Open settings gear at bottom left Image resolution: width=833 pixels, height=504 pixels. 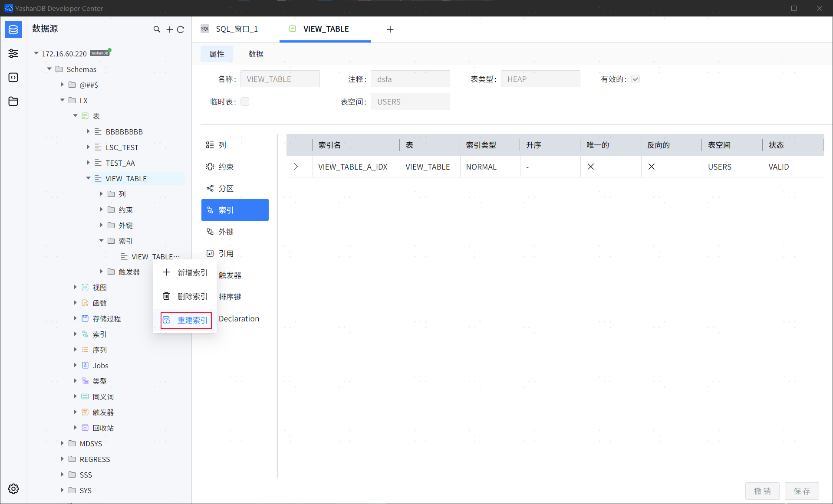click(x=13, y=489)
